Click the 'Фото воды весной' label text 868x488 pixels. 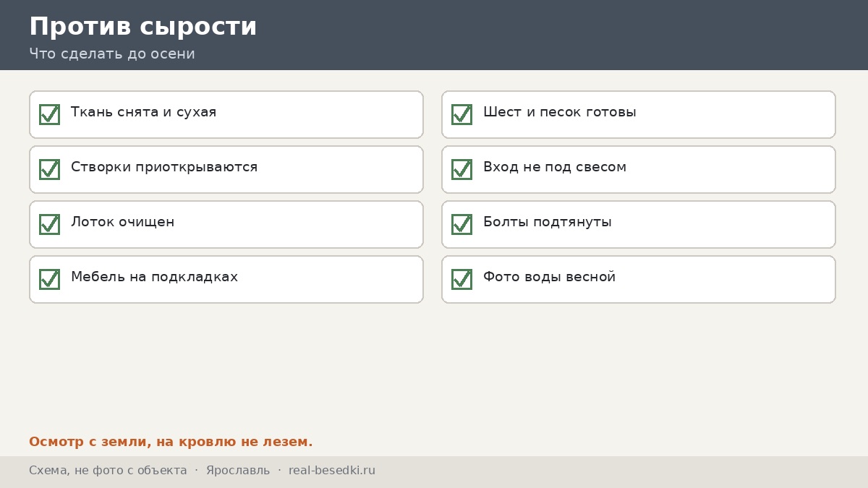tap(549, 277)
